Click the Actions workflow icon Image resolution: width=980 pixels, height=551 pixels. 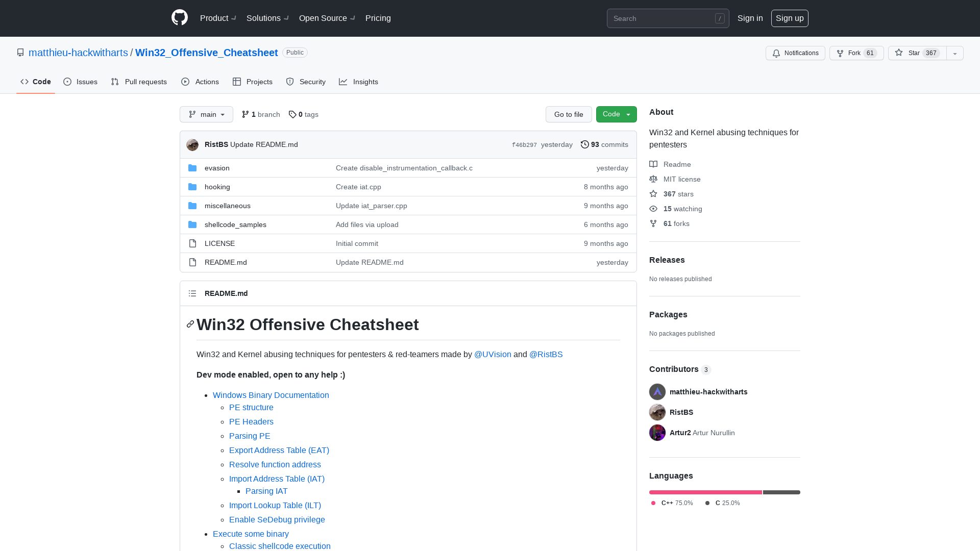click(x=185, y=82)
